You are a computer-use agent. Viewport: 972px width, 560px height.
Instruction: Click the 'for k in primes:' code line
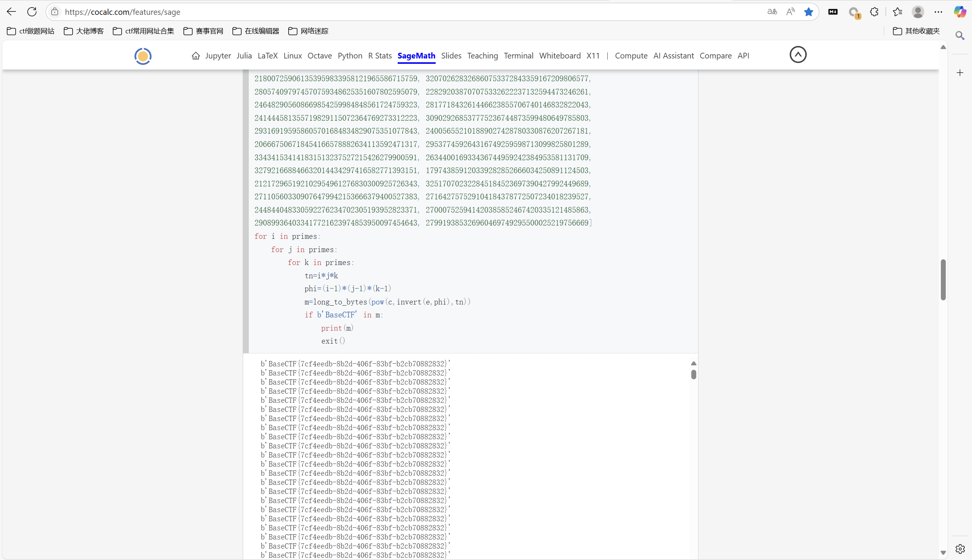pos(321,263)
